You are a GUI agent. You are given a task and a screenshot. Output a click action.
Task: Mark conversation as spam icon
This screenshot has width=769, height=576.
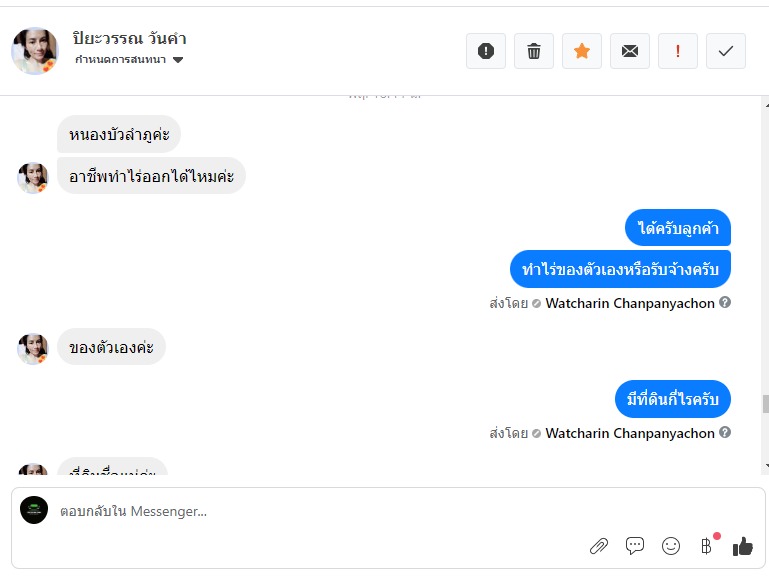[x=486, y=51]
